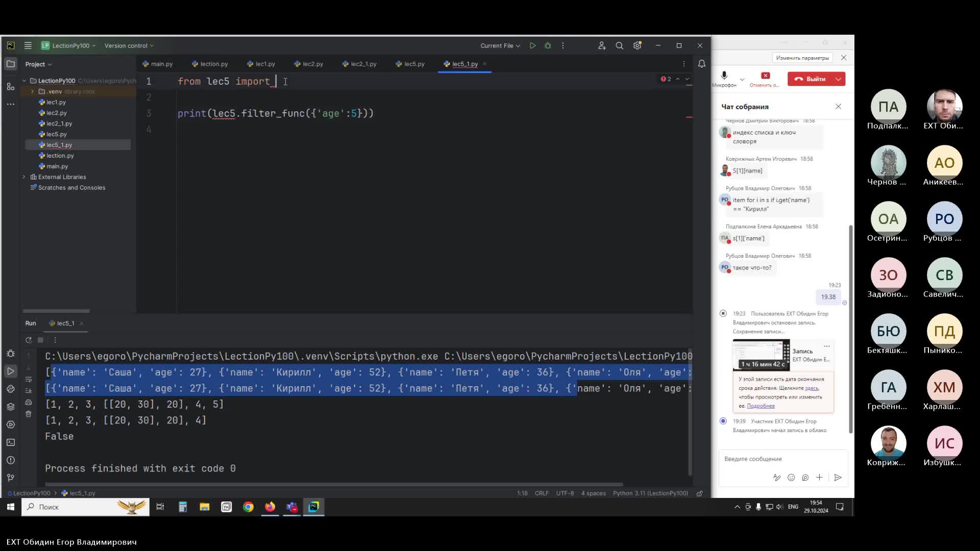Open Structure tool window icon
Screen dimensions: 980x551
tap(11, 86)
